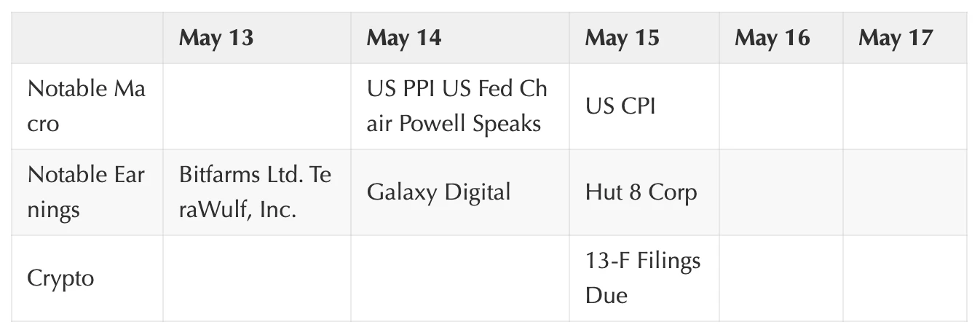Screen dimensions: 980x330
Task: Click the empty Notable Macro May 13 cell
Action: point(256,106)
